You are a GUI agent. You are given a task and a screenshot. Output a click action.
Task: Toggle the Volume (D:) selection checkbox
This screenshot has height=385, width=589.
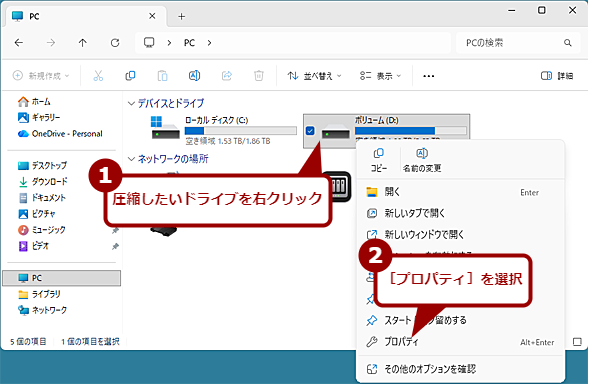(310, 131)
